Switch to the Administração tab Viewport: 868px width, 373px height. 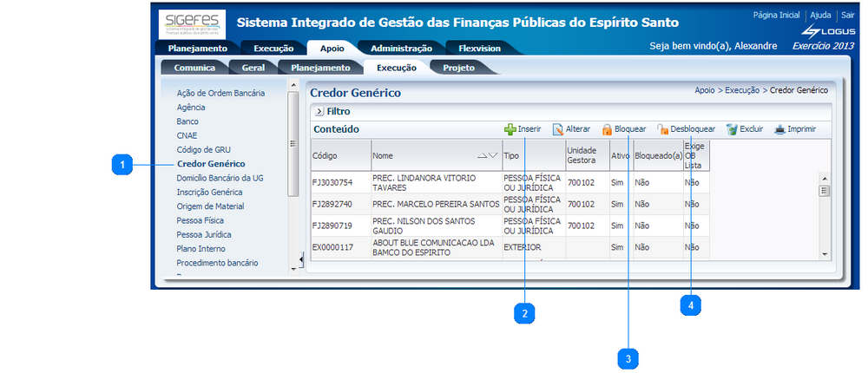(x=395, y=49)
